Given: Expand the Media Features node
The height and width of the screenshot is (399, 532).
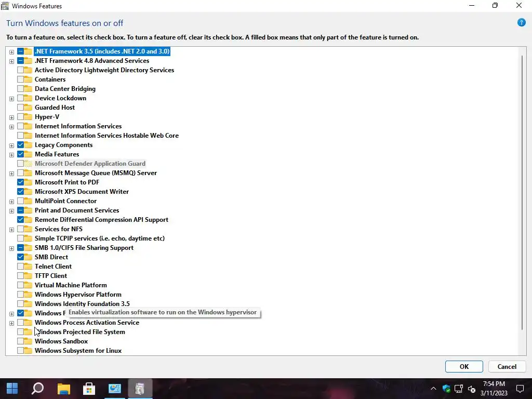Looking at the screenshot, I should tap(11, 155).
